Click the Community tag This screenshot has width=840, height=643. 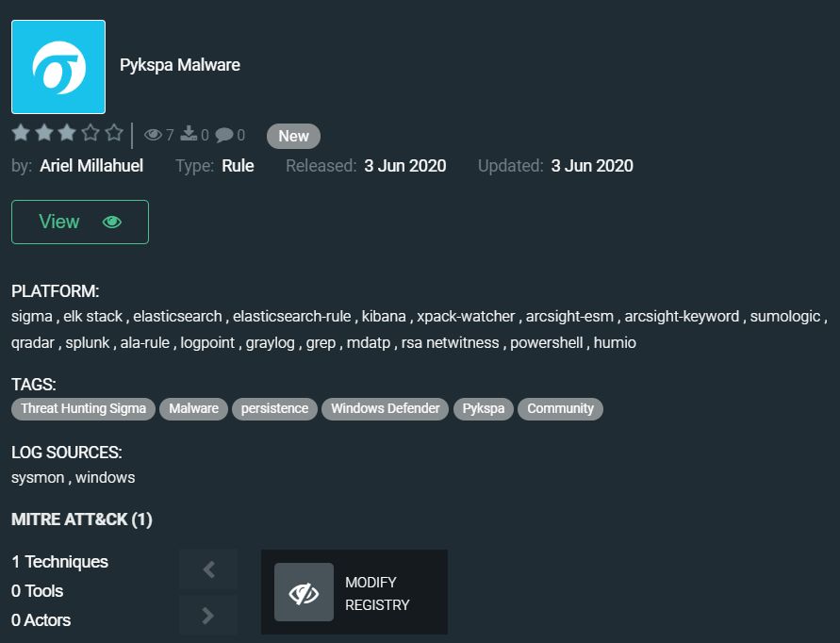point(560,409)
